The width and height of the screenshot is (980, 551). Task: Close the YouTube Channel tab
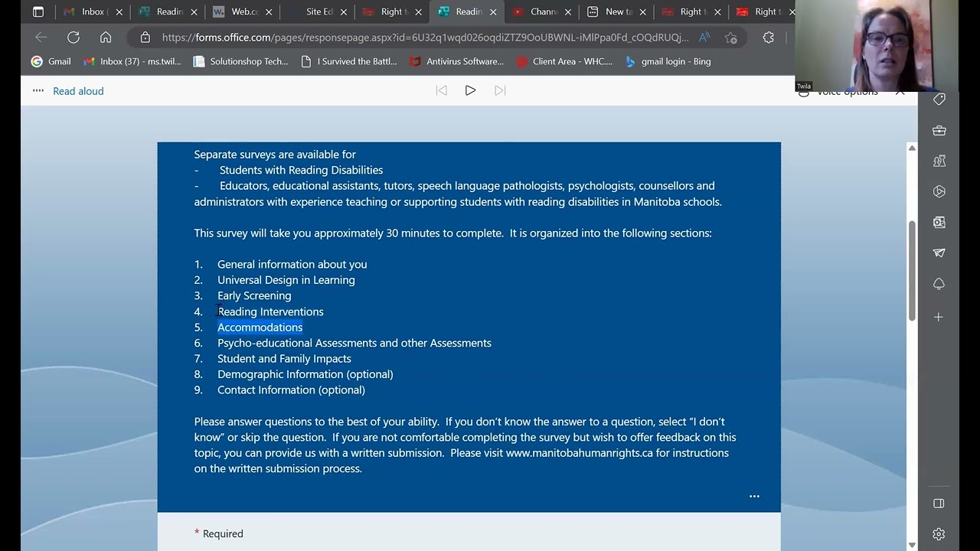pyautogui.click(x=568, y=11)
